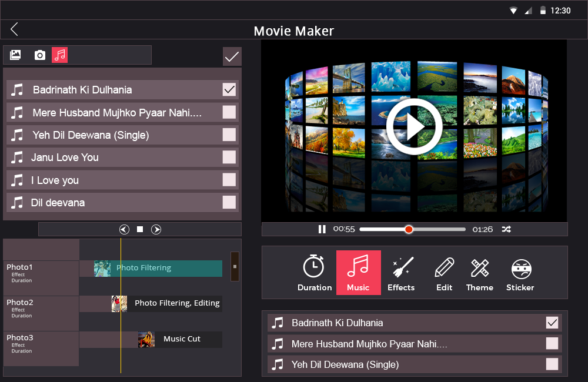Select the Photo1 track header
Image resolution: width=588 pixels, height=382 pixels.
[x=41, y=278]
